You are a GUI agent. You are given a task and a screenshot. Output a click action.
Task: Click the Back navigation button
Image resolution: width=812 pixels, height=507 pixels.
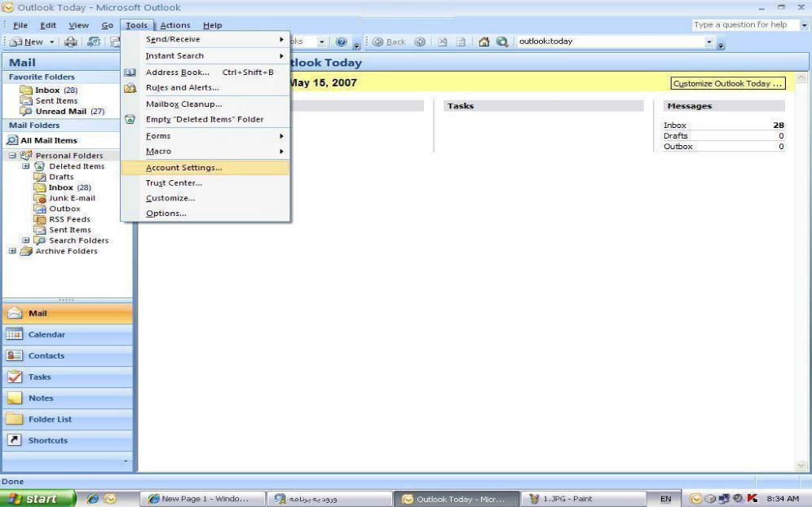[390, 42]
